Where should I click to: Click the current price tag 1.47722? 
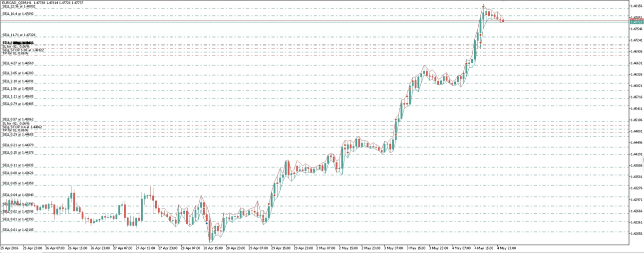tap(636, 22)
